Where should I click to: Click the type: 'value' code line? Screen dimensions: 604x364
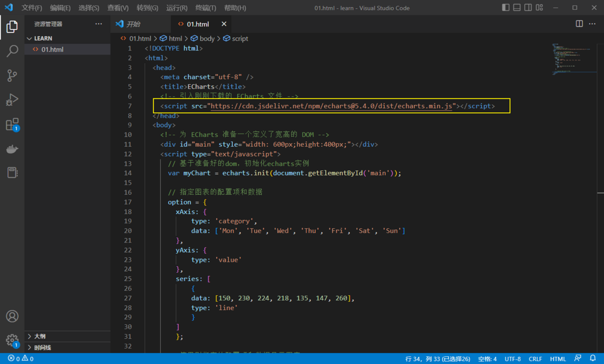click(x=216, y=260)
